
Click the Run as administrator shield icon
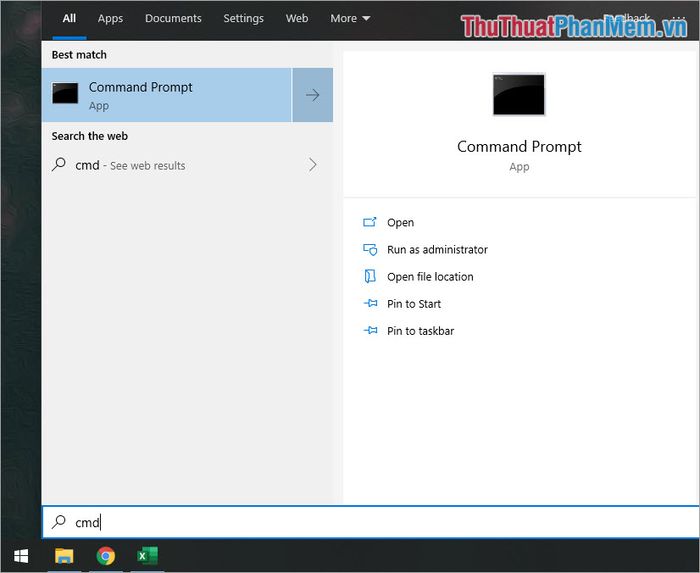point(370,249)
